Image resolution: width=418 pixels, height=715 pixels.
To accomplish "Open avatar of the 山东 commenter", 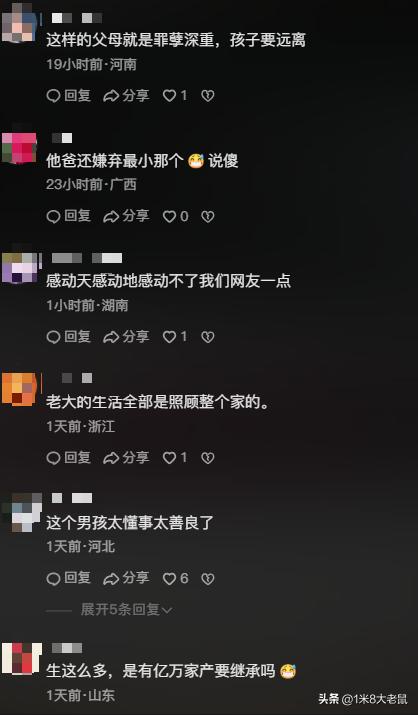I will (21, 658).
